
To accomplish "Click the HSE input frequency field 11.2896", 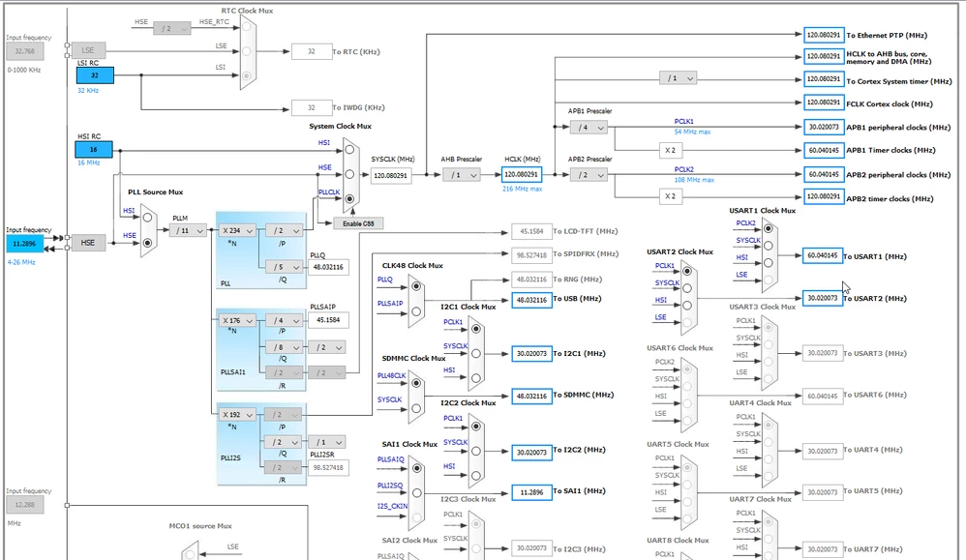I will click(x=24, y=244).
